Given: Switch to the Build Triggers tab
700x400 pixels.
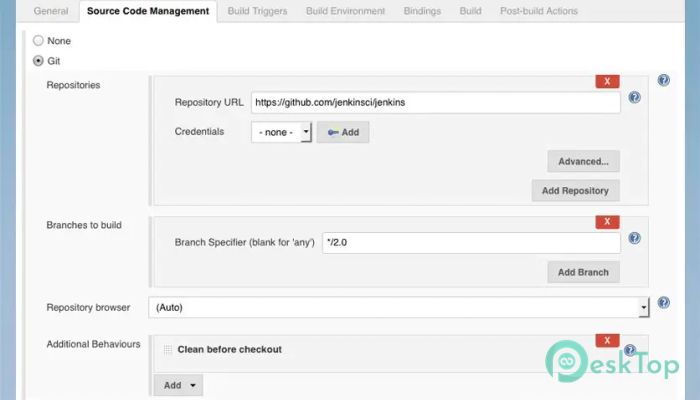Looking at the screenshot, I should (257, 11).
